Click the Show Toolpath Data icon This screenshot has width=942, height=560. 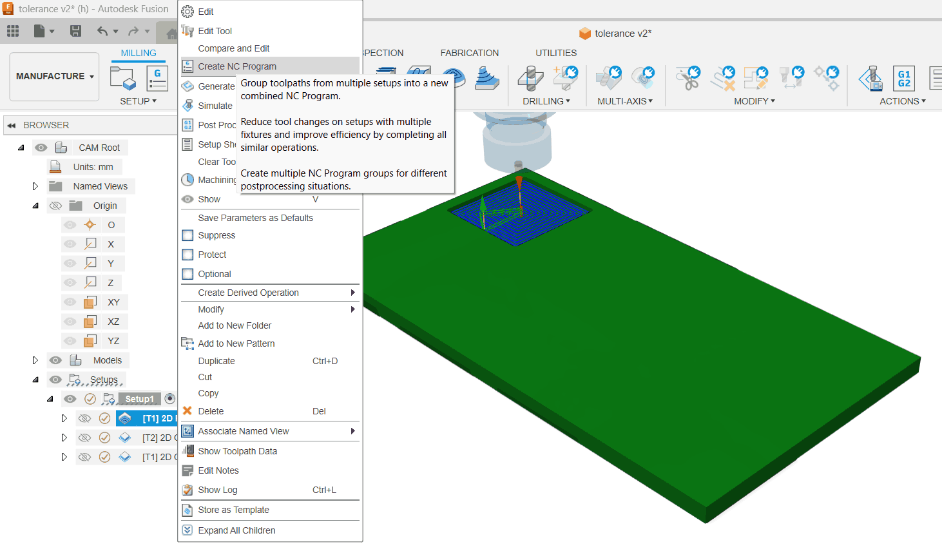click(187, 450)
